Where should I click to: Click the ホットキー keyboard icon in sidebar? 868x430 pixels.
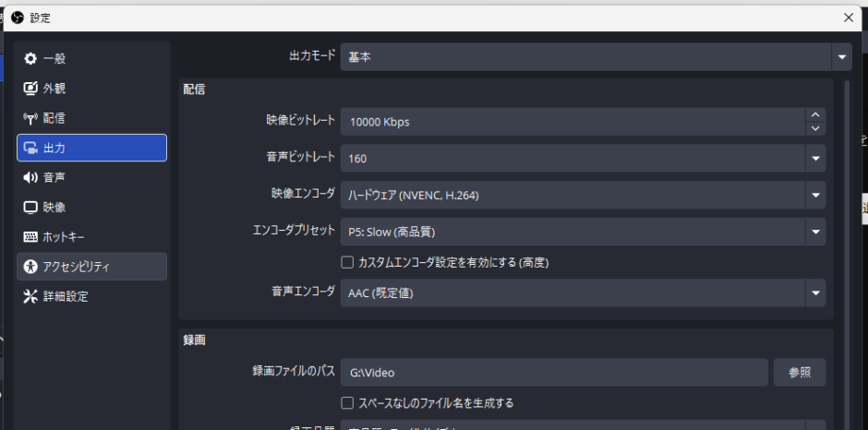click(x=30, y=237)
